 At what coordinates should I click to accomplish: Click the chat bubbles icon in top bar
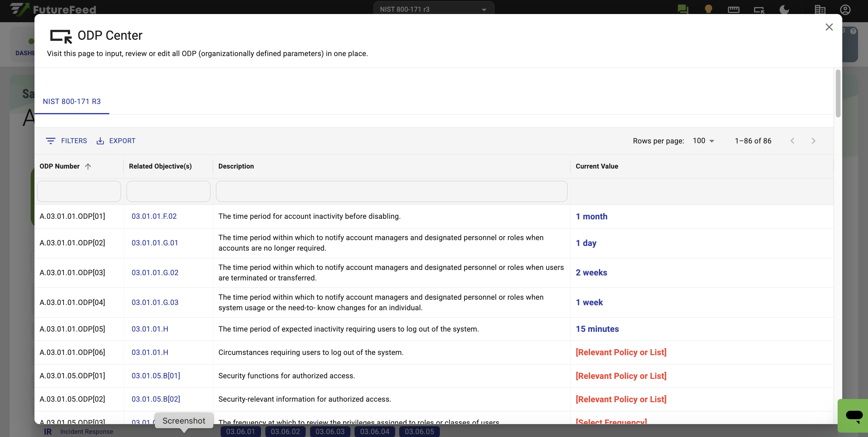point(683,9)
